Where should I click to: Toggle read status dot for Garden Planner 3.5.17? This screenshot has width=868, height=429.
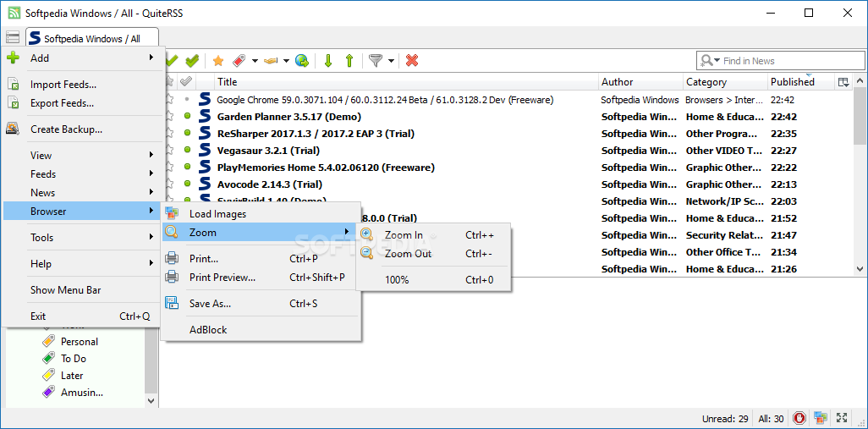coord(187,117)
